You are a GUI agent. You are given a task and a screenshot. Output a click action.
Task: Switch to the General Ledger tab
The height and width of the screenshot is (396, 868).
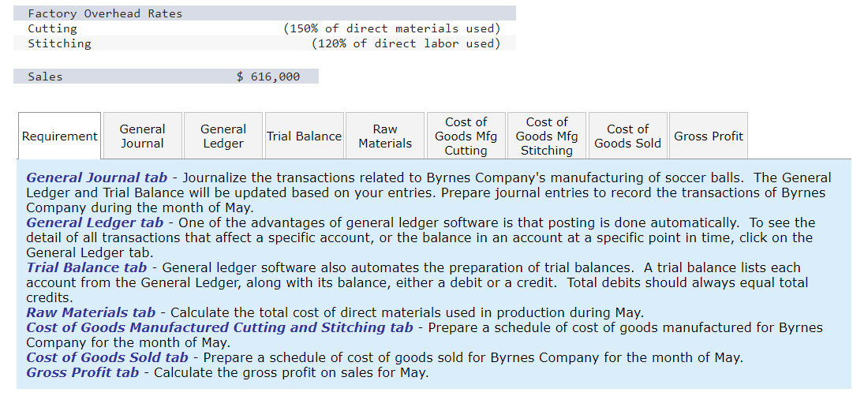223,136
